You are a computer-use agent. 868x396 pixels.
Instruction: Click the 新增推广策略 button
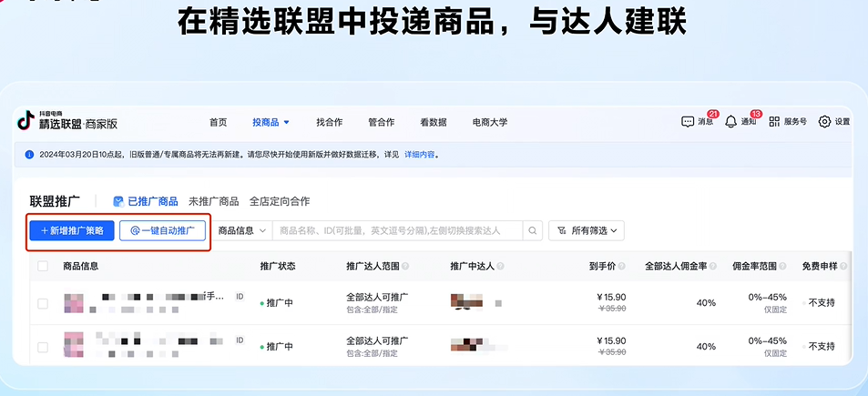pos(71,231)
